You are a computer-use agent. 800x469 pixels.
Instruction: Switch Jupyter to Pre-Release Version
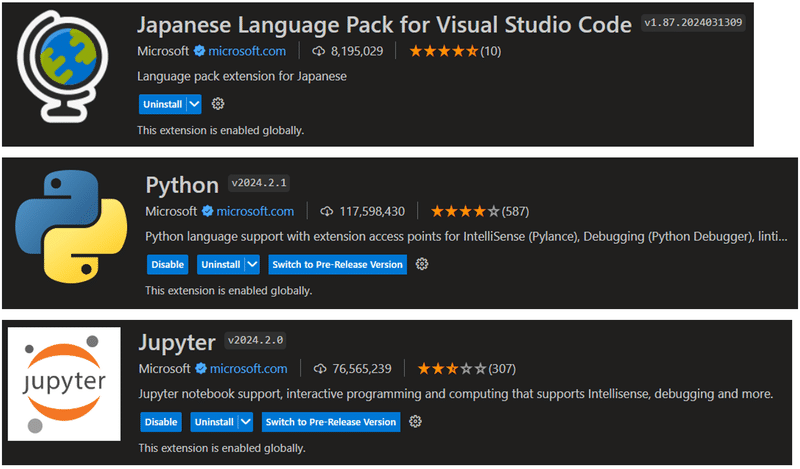(x=331, y=422)
